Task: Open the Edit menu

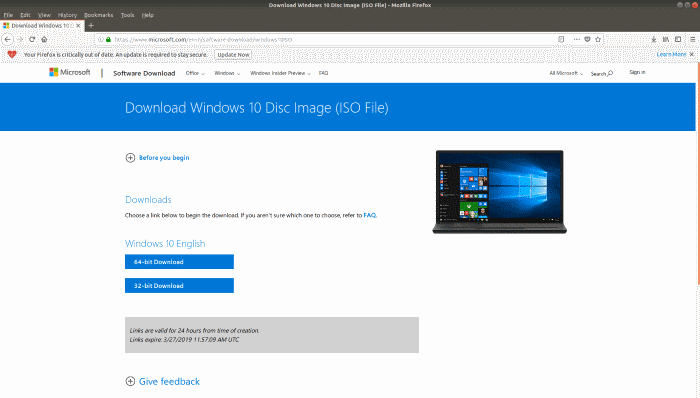Action: (x=25, y=15)
